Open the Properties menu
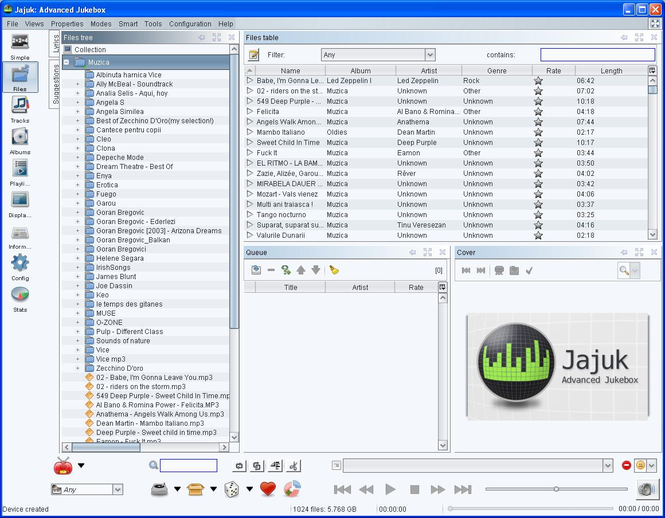This screenshot has width=665, height=518. (67, 24)
